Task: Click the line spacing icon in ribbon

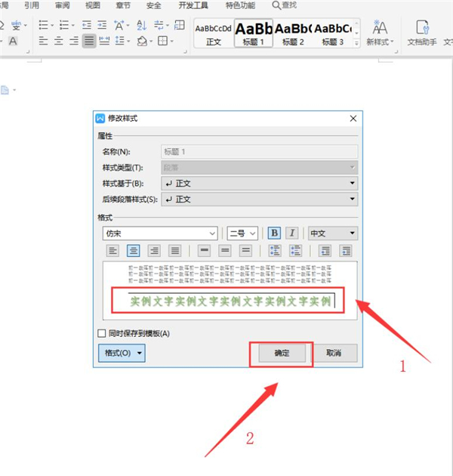Action: [x=120, y=41]
